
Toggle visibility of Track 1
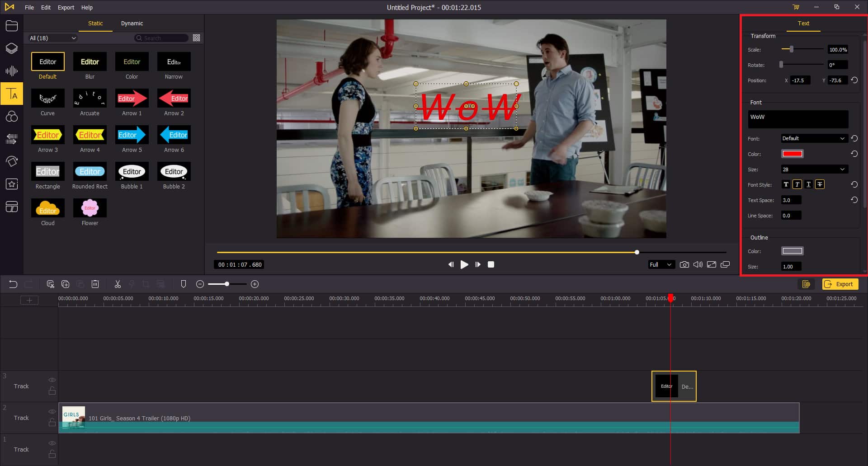(52, 443)
